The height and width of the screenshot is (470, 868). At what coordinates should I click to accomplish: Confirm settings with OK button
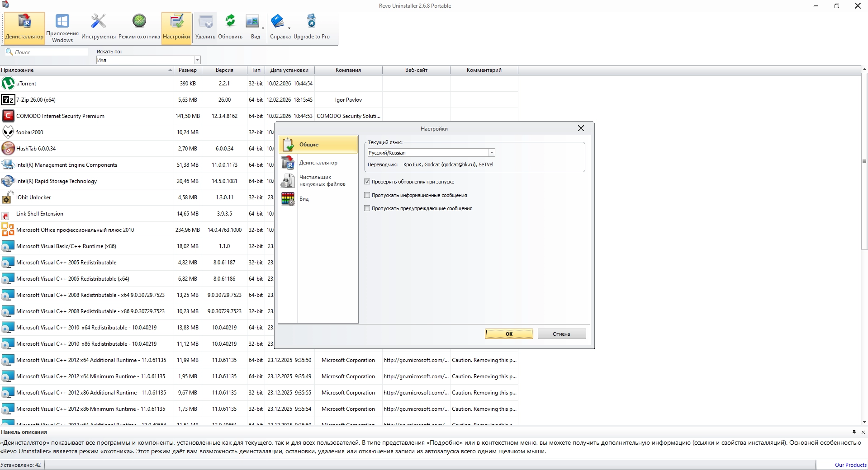pyautogui.click(x=509, y=334)
